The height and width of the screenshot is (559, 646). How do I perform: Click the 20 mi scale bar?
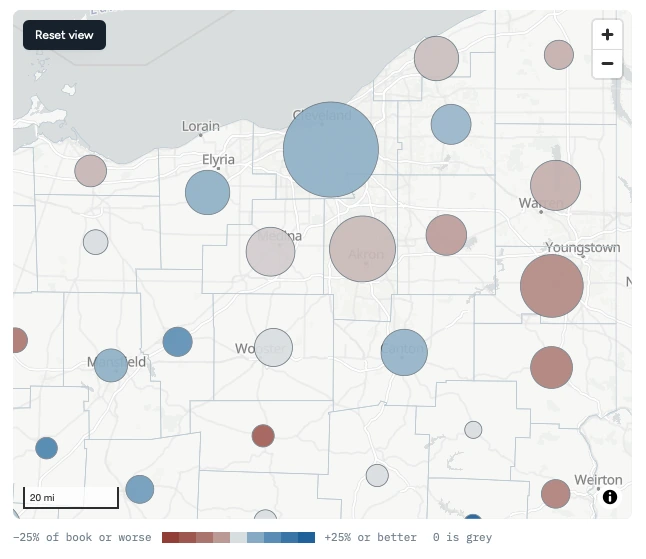(71, 498)
